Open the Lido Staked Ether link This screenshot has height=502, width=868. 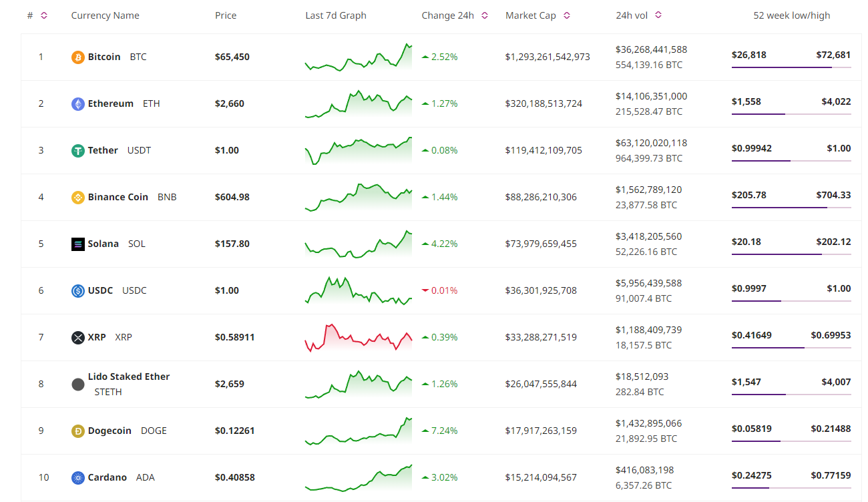tap(129, 376)
